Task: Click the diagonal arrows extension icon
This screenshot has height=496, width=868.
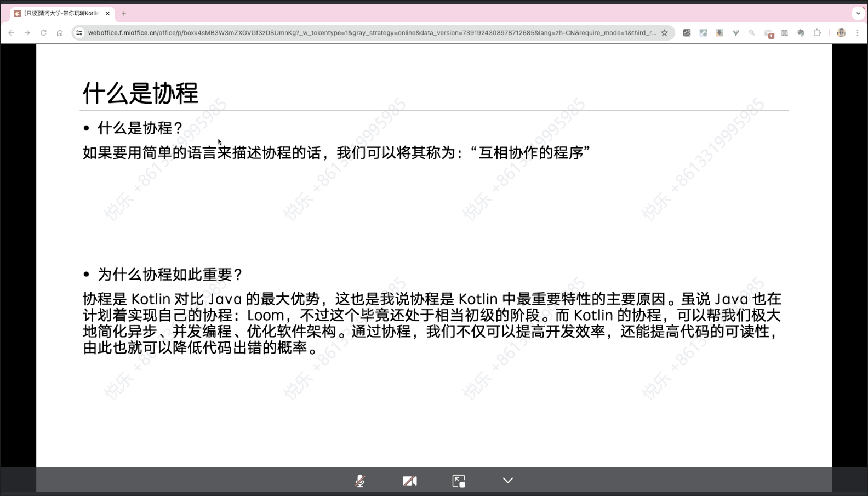Action: tap(703, 33)
